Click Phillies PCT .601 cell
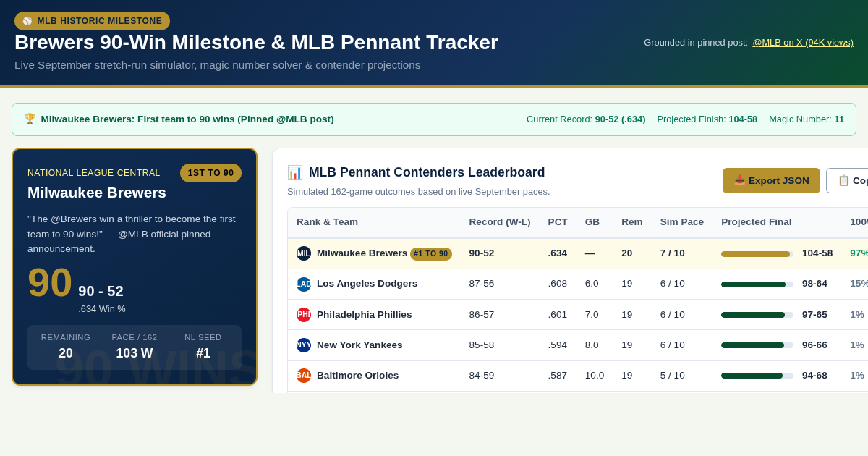Viewport: 868px width, 456px height. [558, 315]
